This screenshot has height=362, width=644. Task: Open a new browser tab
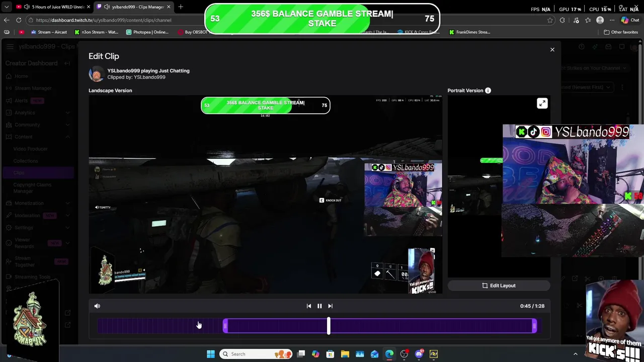[181, 7]
